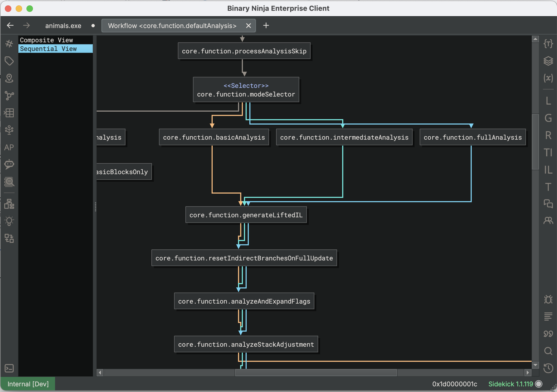The height and width of the screenshot is (392, 557).
Task: Open the component swap sidebar icon
Action: [9, 238]
